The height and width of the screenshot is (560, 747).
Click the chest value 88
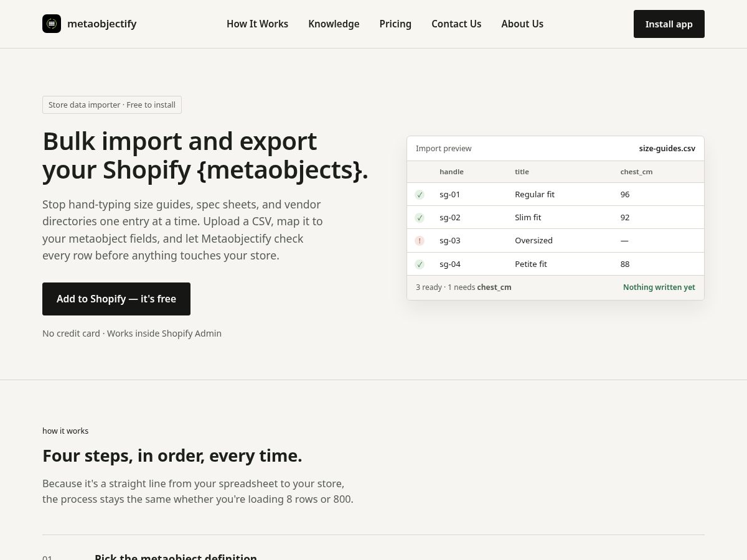pyautogui.click(x=625, y=264)
